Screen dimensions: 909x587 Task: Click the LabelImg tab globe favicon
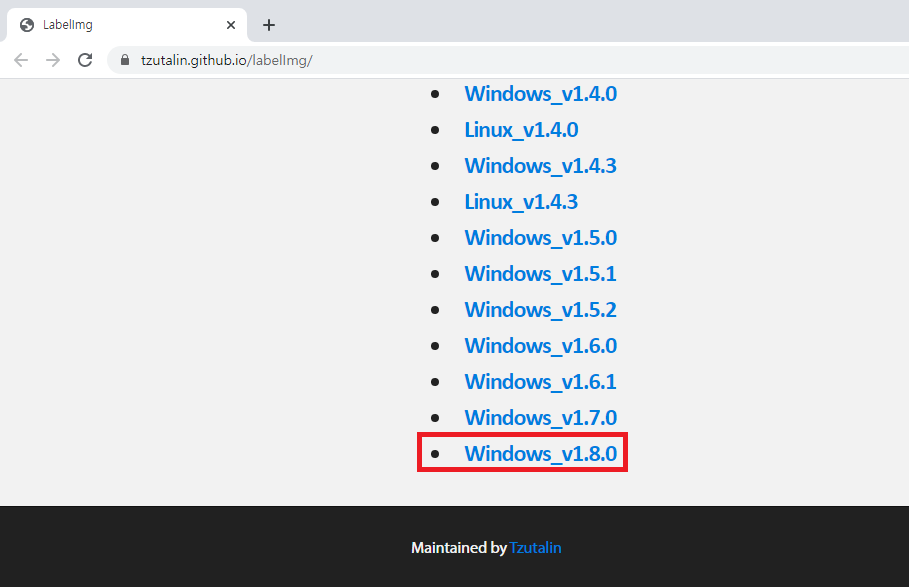pyautogui.click(x=27, y=25)
